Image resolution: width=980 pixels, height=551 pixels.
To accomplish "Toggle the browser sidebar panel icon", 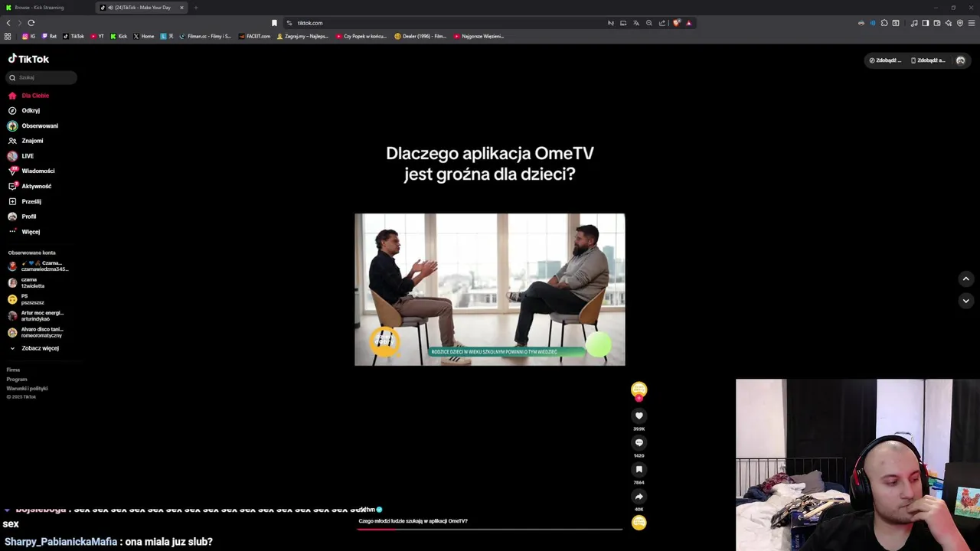I will pos(925,23).
